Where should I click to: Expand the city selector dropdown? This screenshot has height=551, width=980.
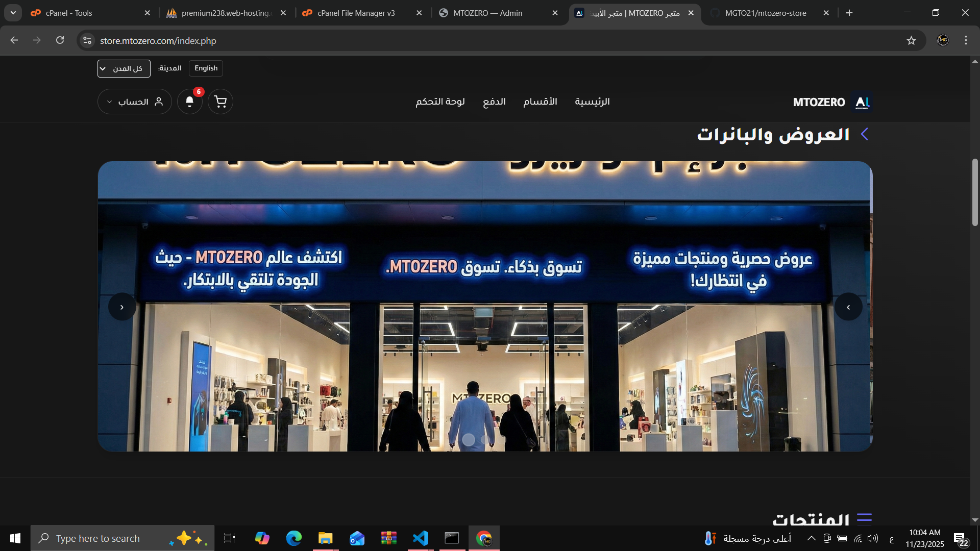click(124, 68)
